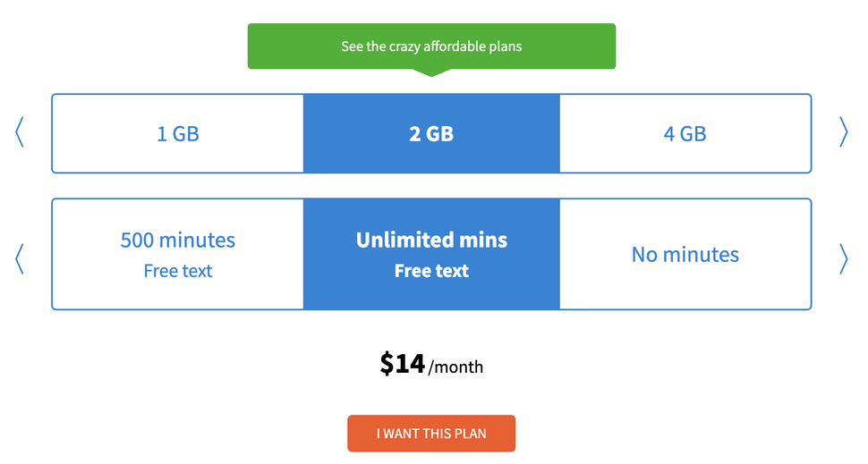Click the /month billing period label

(456, 367)
